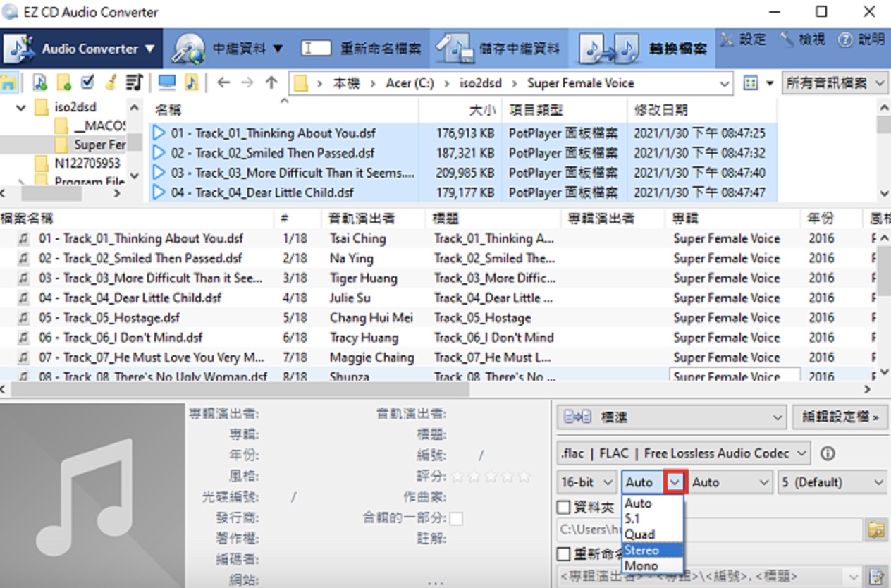Click the 評分 rating stars
This screenshot has height=588, width=891.
pyautogui.click(x=491, y=477)
